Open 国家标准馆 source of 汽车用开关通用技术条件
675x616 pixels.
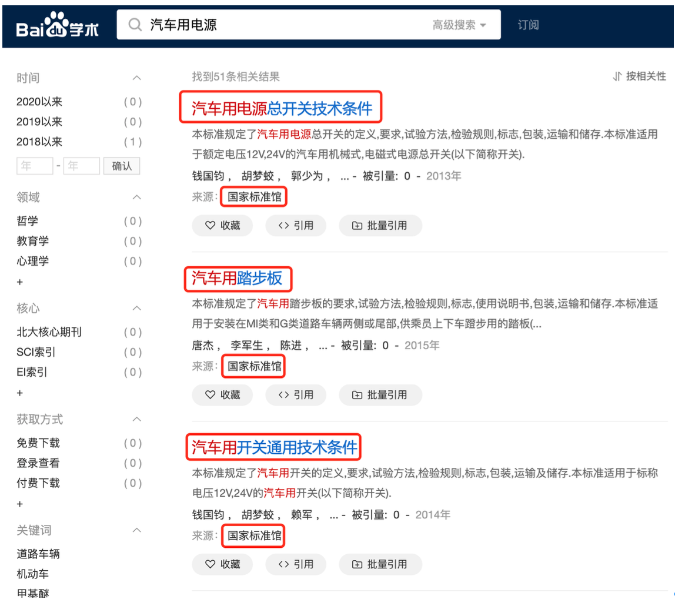point(255,535)
